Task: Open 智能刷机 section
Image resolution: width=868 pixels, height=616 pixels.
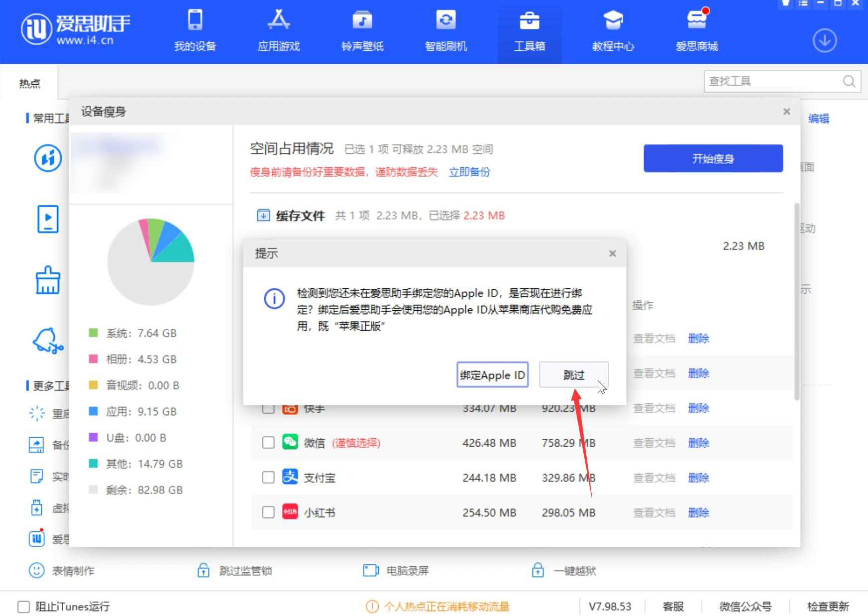Action: 446,32
